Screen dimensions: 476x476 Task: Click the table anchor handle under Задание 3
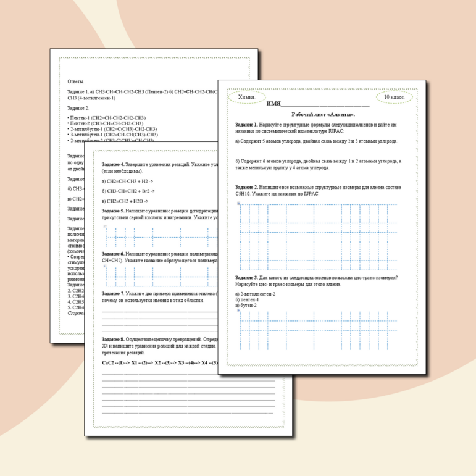238,310
